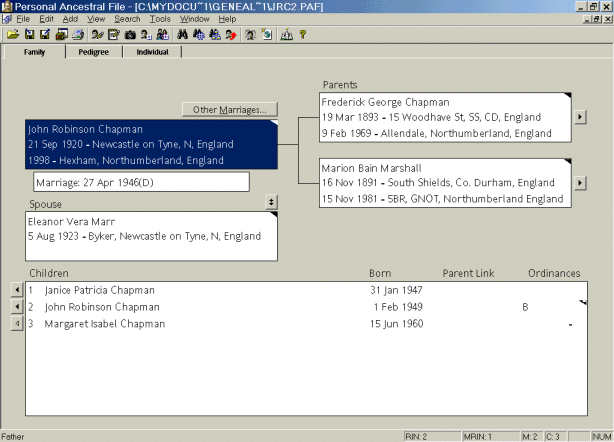Click the left arrow beside Margaret Isabel Chapman
This screenshot has height=442, width=614.
(x=16, y=324)
